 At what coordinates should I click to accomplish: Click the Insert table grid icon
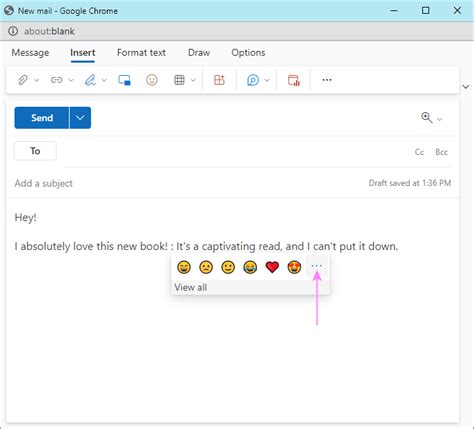[x=179, y=80]
